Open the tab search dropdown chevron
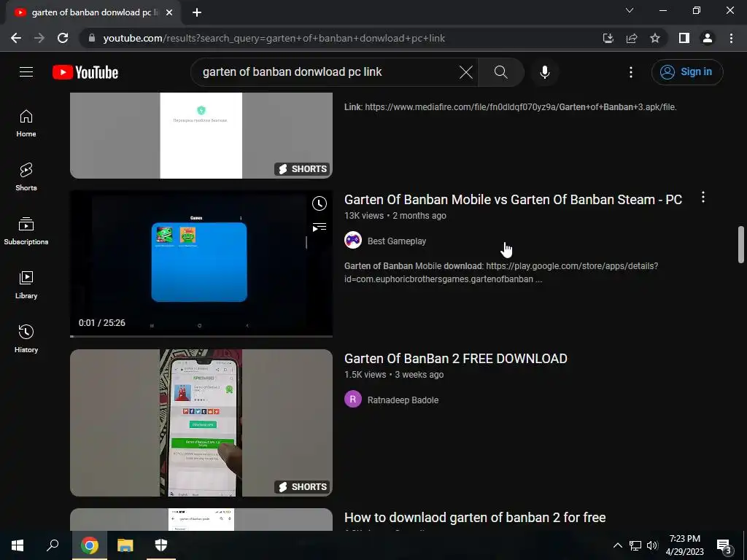Screen dimensions: 747x560 tap(630, 10)
